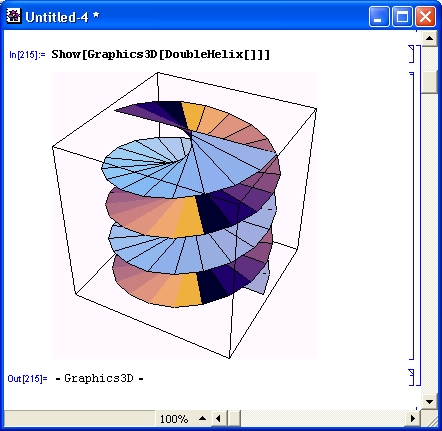Click the horizontal scrollbar right arrow

(413, 418)
